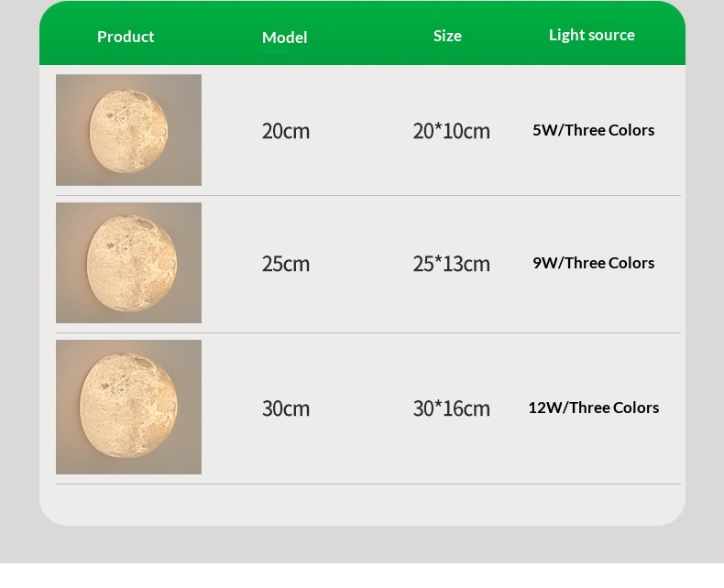Click the 20cm model label
The width and height of the screenshot is (724, 588).
pyautogui.click(x=285, y=131)
